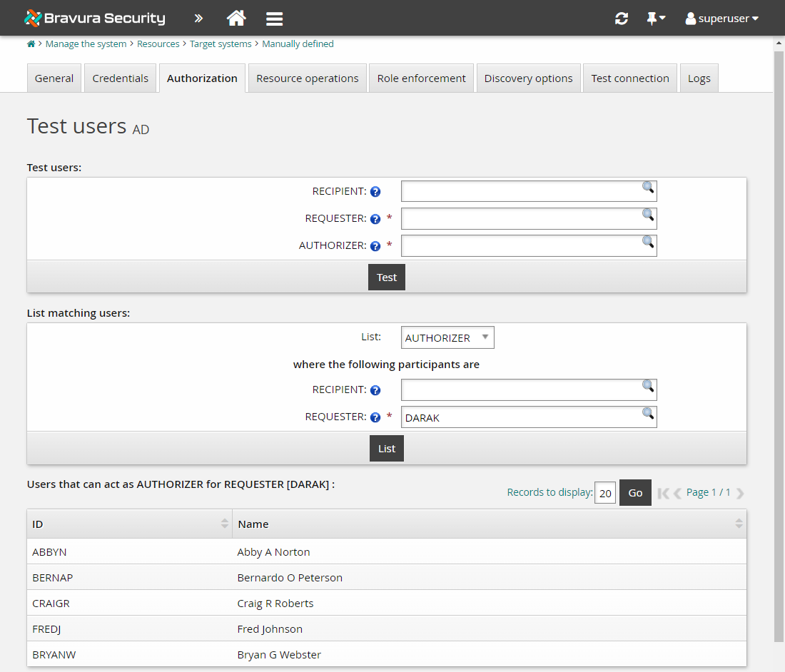Image resolution: width=785 pixels, height=672 pixels.
Task: Click the Bravura Security logo
Action: (x=94, y=18)
